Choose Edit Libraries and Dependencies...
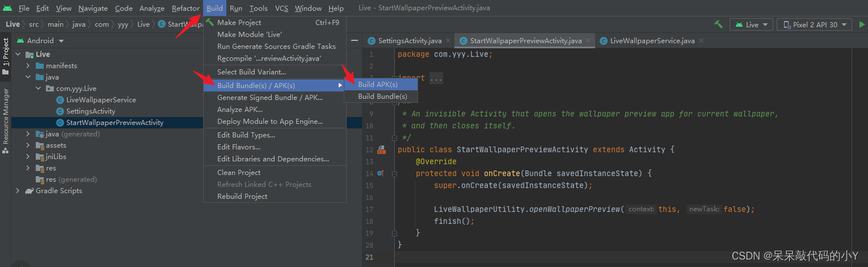 tap(275, 159)
